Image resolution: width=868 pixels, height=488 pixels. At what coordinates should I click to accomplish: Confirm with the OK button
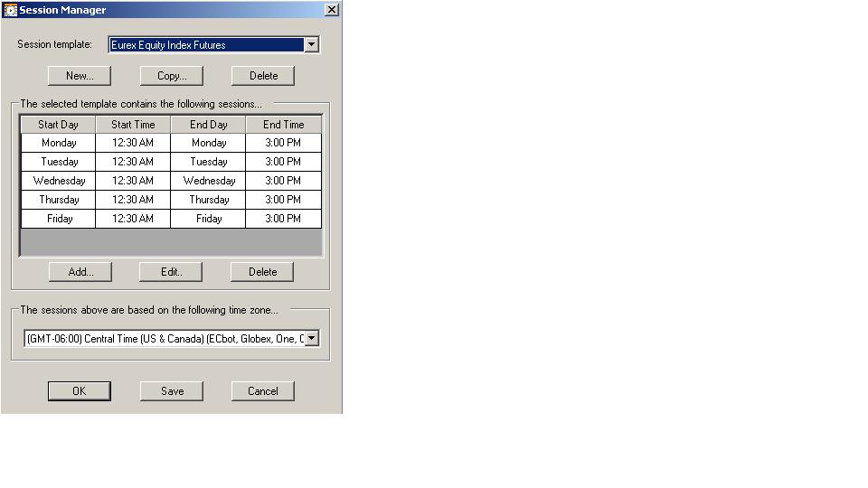click(x=80, y=391)
